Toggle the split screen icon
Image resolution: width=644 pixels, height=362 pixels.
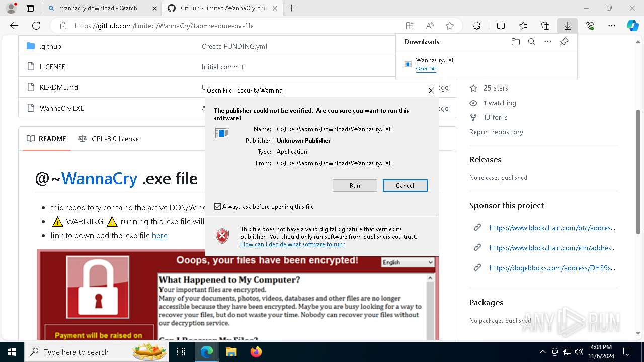point(501,26)
